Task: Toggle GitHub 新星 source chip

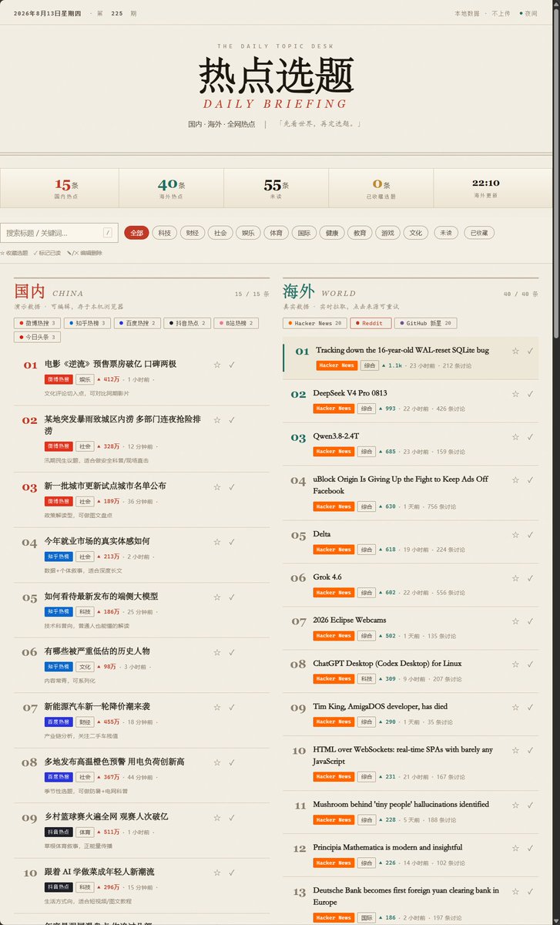Action: (427, 323)
